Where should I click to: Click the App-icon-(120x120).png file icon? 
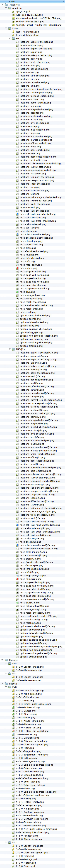(14, 15)
